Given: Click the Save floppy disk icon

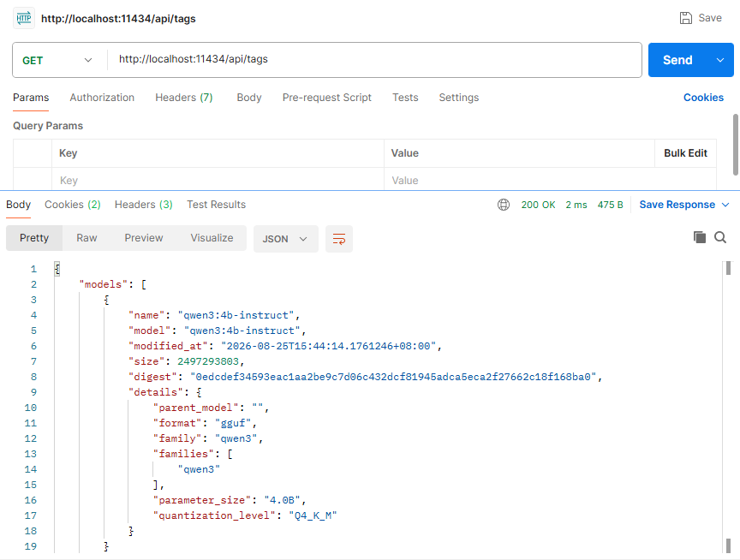Looking at the screenshot, I should pyautogui.click(x=686, y=18).
